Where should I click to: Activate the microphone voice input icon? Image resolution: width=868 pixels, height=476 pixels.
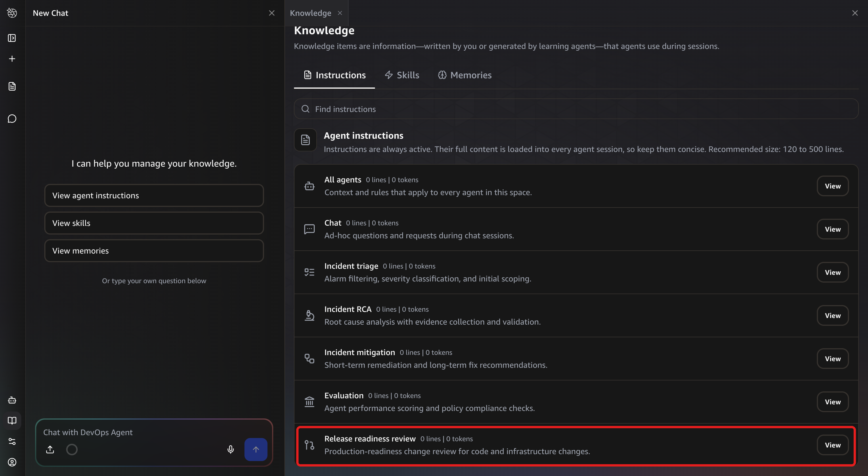(x=230, y=449)
